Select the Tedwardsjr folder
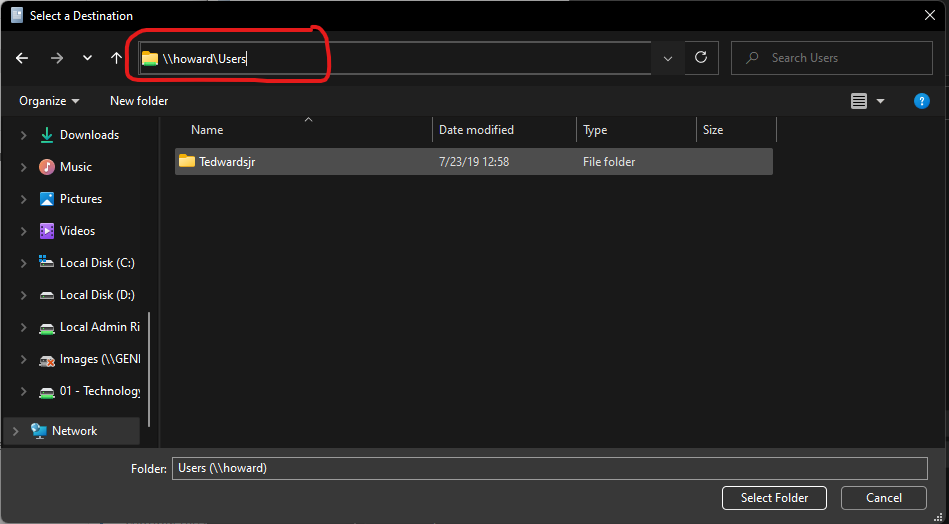Image resolution: width=949 pixels, height=524 pixels. point(226,162)
